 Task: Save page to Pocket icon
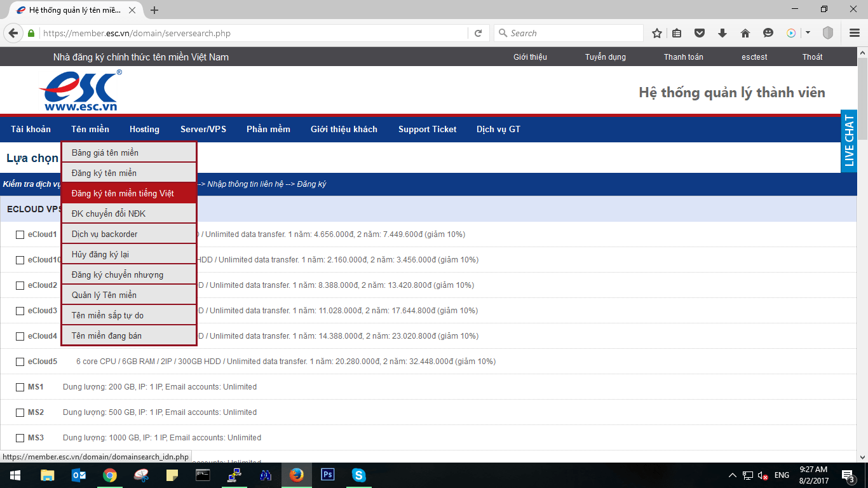pos(700,33)
